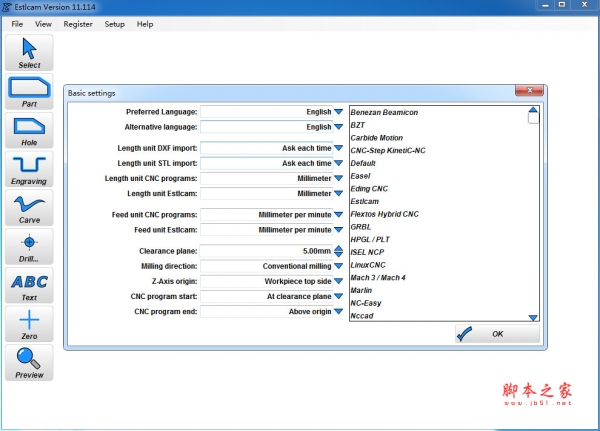This screenshot has width=600, height=431.
Task: Expand Z-Axis origin dropdown
Action: pos(338,282)
